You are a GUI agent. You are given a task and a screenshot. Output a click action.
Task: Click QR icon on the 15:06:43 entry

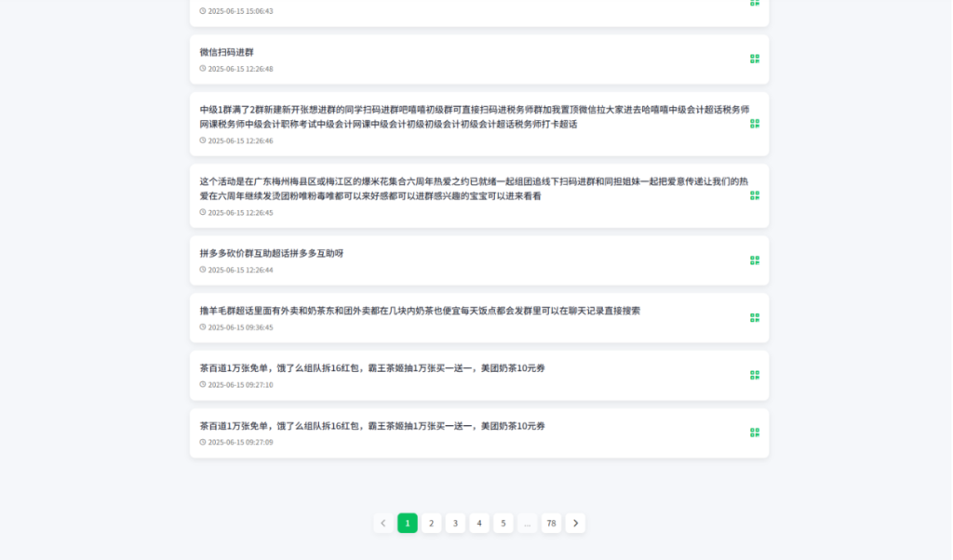(x=755, y=3)
